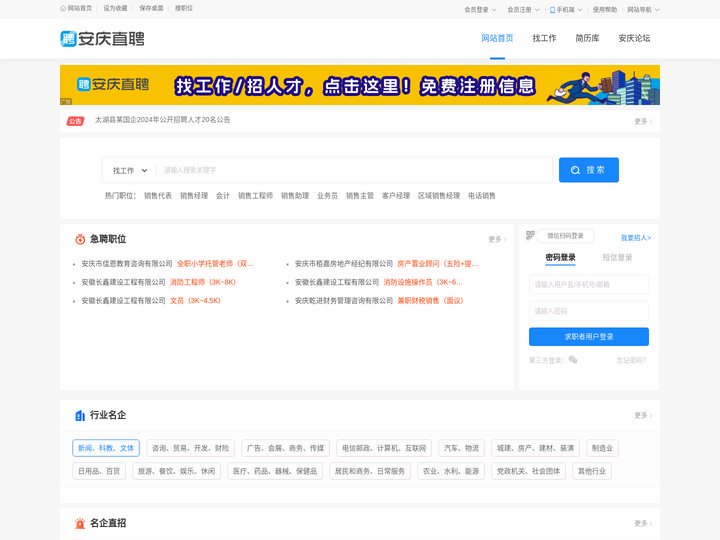Focus the search keyword input field
The image size is (720, 540).
354,170
